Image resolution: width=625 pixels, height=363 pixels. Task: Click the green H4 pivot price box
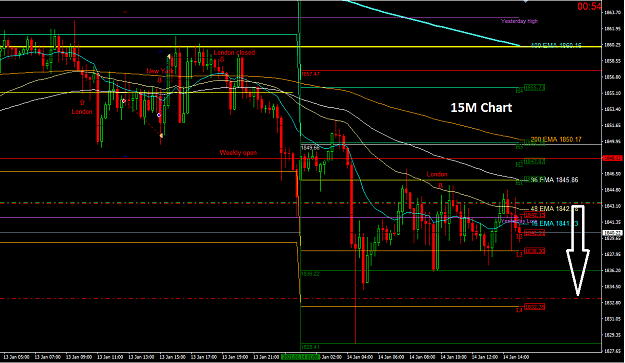point(534,88)
